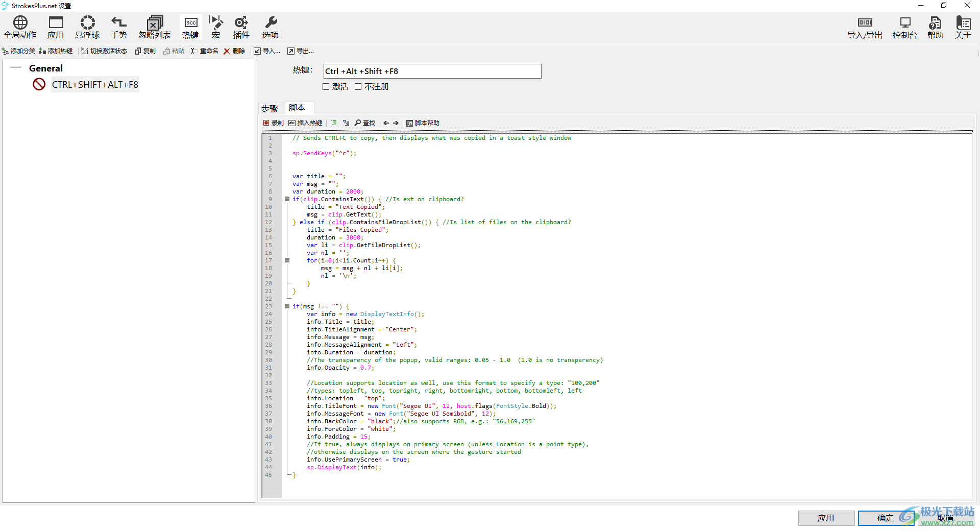980x531 pixels.
Task: Click the 'title = "Files Copied";' line
Action: click(348, 230)
